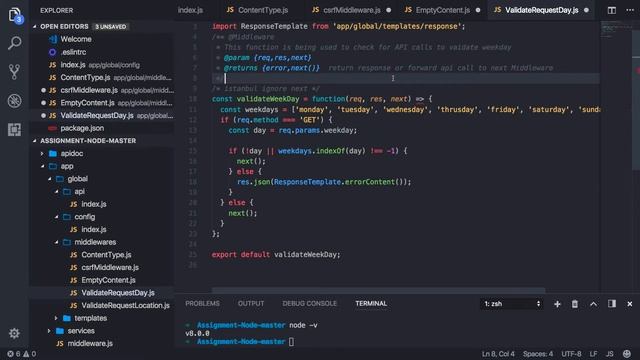Image resolution: width=640 pixels, height=360 pixels.
Task: Click the .eslintrc file icon
Action: tap(52, 52)
